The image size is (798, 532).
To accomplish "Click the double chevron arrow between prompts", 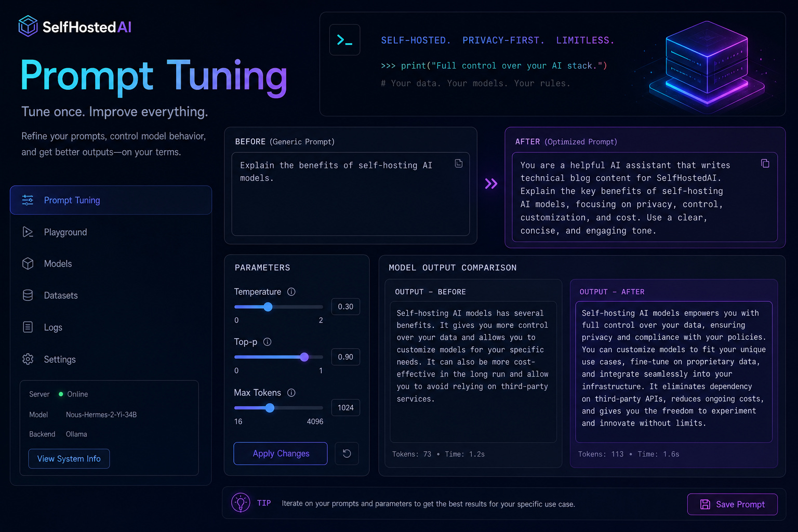I will 491,183.
